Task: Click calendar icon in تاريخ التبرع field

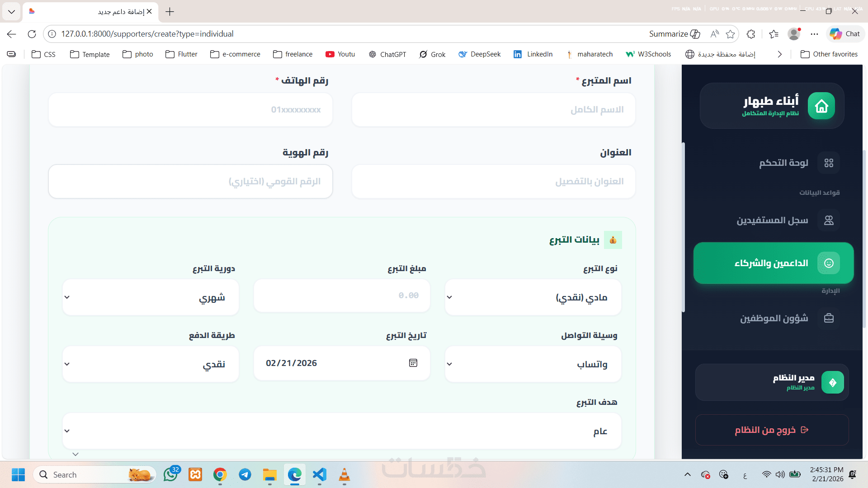Action: click(x=413, y=363)
